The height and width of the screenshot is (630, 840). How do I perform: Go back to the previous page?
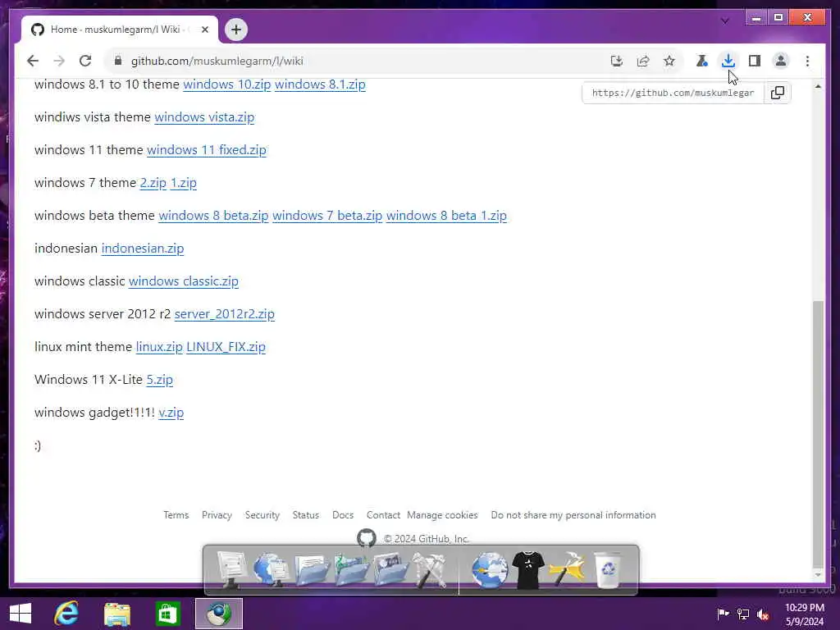(33, 61)
